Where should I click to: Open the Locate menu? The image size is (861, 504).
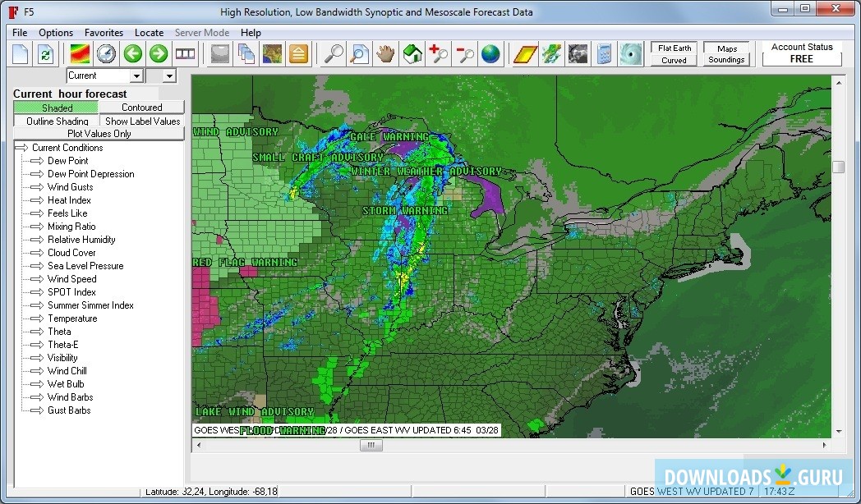[x=149, y=33]
